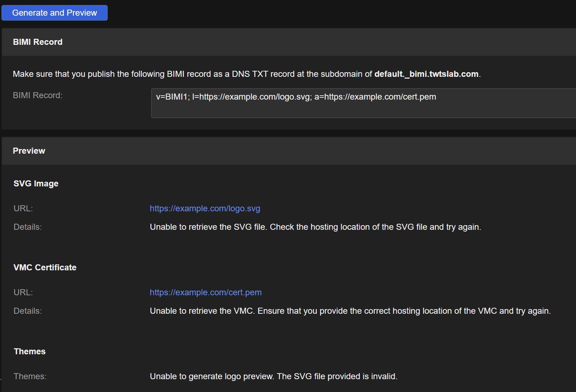576x392 pixels.
Task: Click the 'Unable to generate logo preview' message
Action: [274, 376]
